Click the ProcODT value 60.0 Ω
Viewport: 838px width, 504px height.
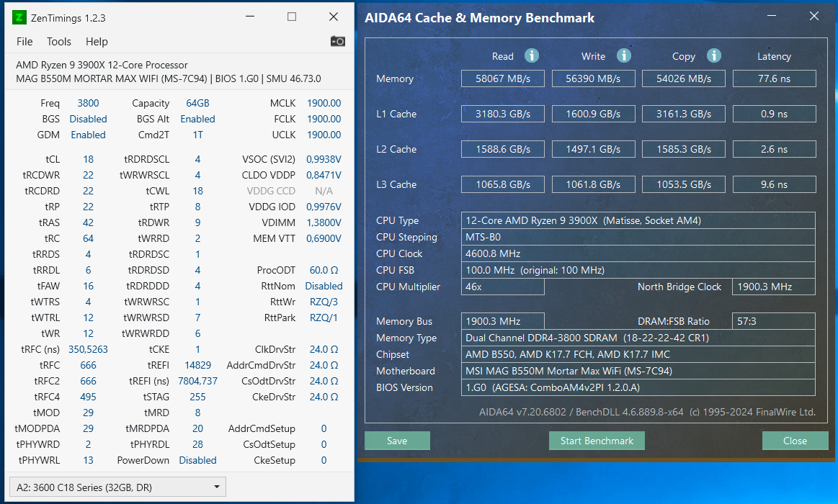pos(324,270)
